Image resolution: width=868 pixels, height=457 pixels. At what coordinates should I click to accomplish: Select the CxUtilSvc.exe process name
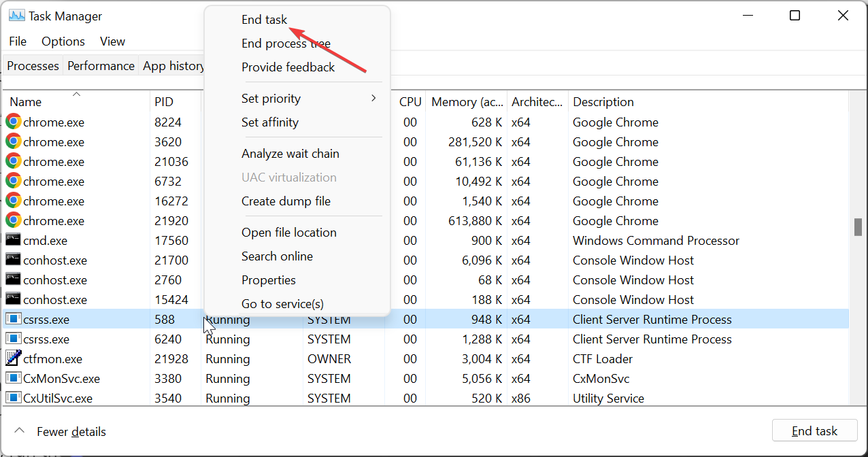click(x=58, y=399)
